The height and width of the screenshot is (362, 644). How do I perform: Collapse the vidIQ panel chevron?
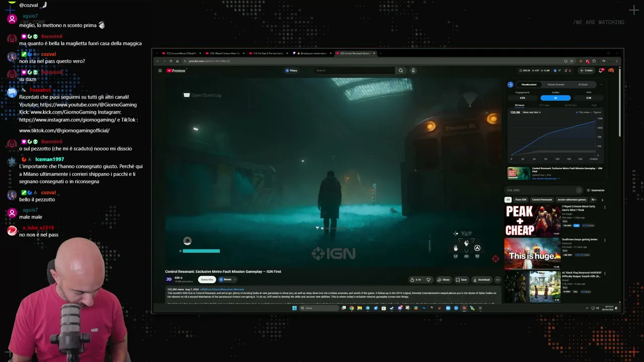601,84
